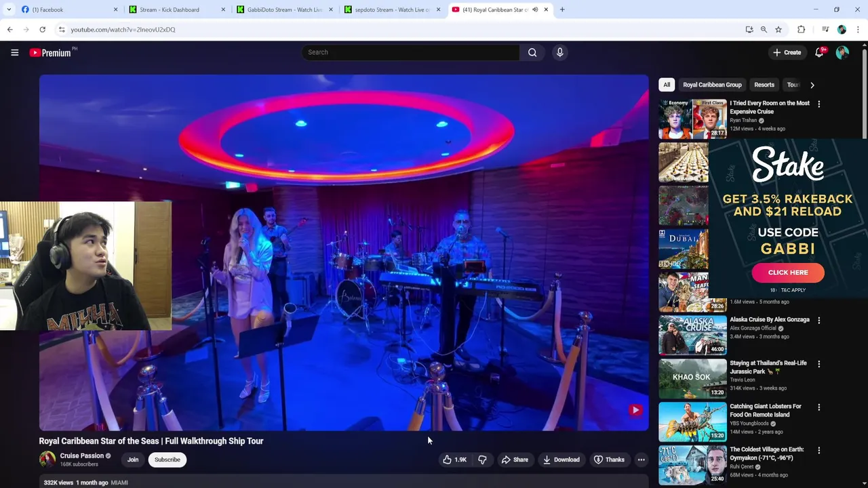
Task: Switch to GabbiDoto Stream tab
Action: coord(283,9)
